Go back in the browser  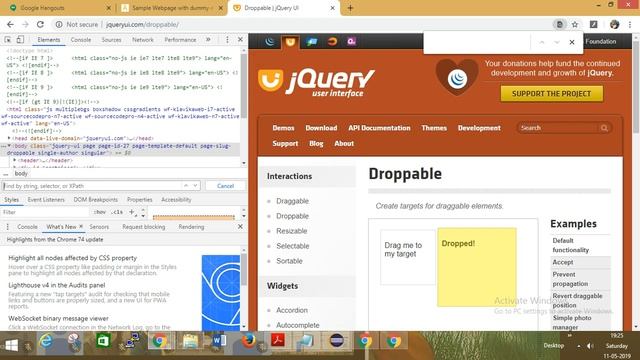click(x=10, y=24)
